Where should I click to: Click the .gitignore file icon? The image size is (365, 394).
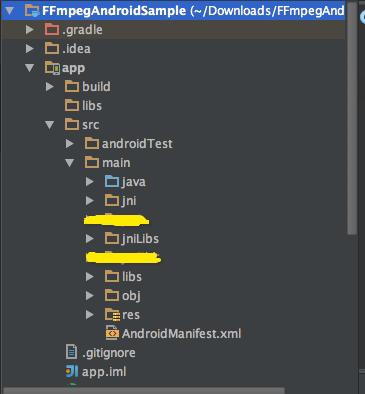[72, 352]
